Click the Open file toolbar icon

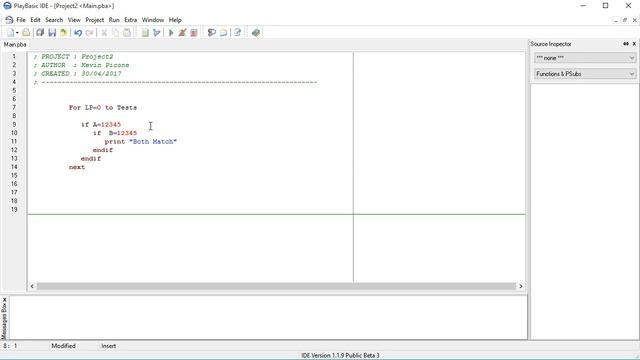tap(26, 33)
